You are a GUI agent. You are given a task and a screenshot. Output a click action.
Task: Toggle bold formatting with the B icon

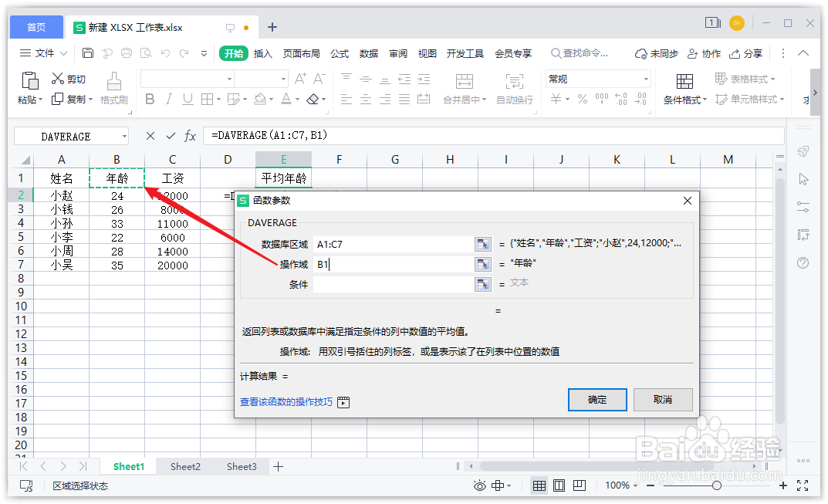tap(150, 99)
